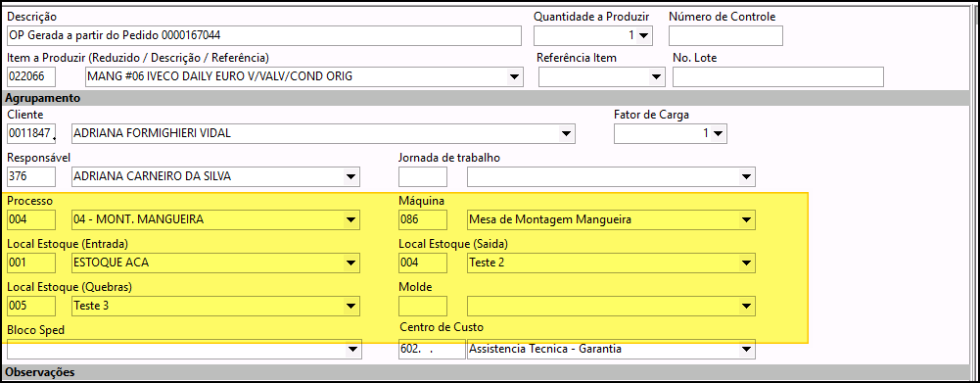Click the No. Lote input field

point(778,77)
